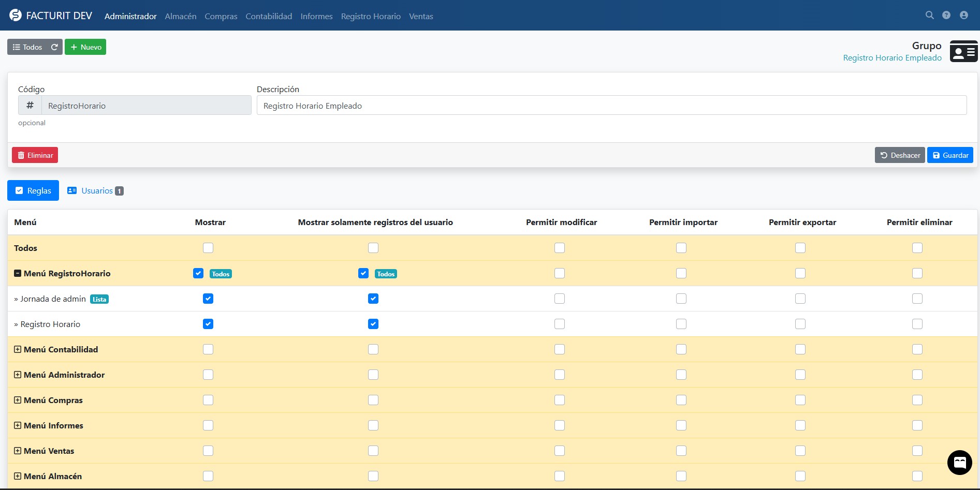Uncheck Mostrar for Jornada de admin

(208, 299)
